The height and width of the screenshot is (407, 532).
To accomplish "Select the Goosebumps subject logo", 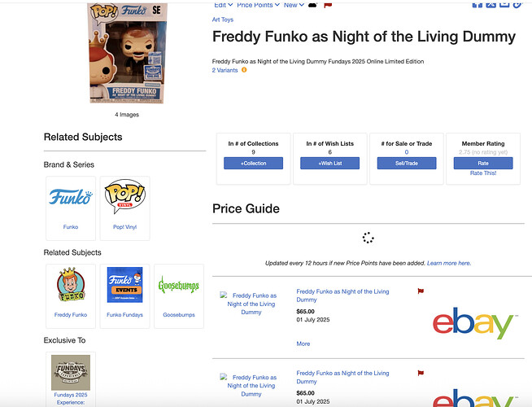I will [x=179, y=285].
